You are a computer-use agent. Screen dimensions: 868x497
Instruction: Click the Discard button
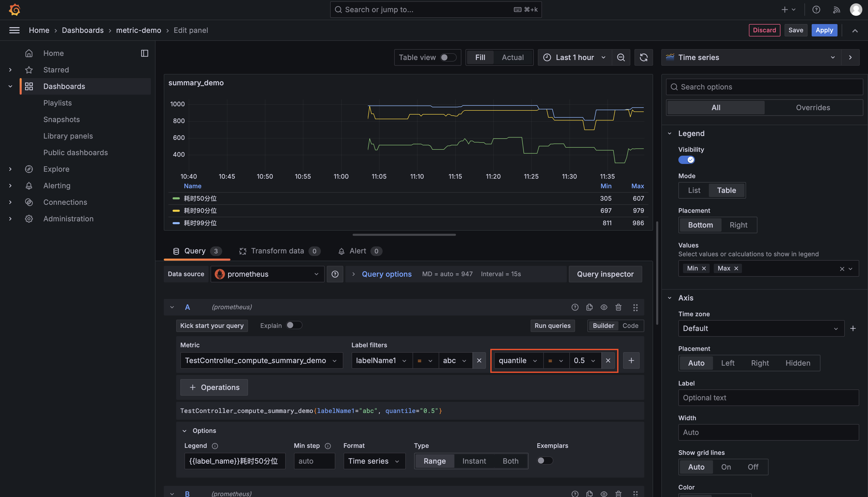tap(764, 30)
